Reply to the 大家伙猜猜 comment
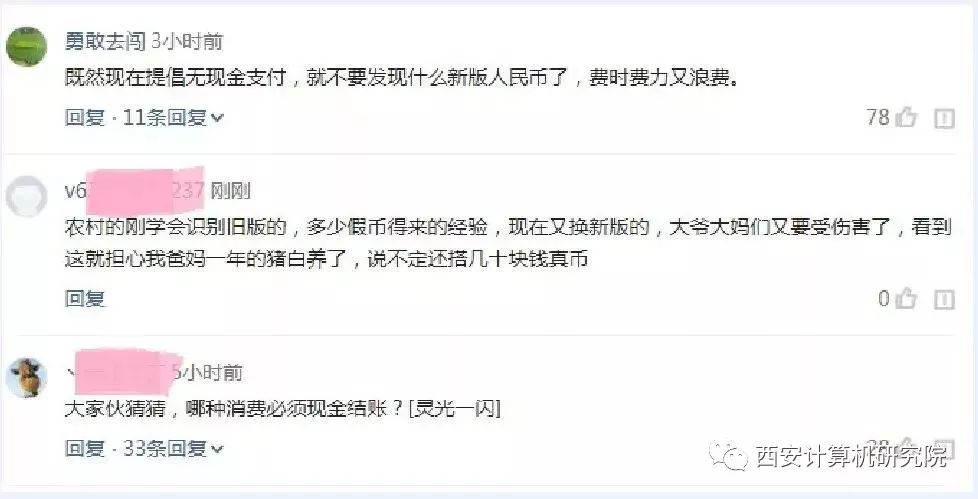Image resolution: width=978 pixels, height=499 pixels. point(84,448)
